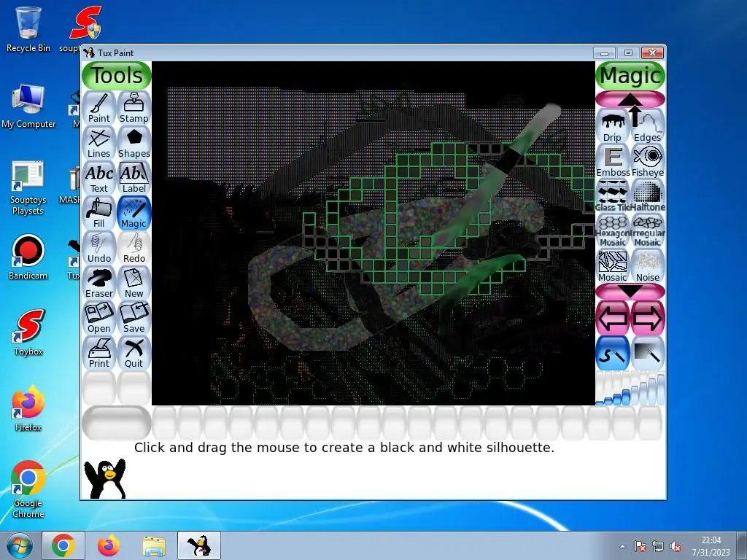Print the drawing
The width and height of the screenshot is (747, 560).
click(99, 354)
